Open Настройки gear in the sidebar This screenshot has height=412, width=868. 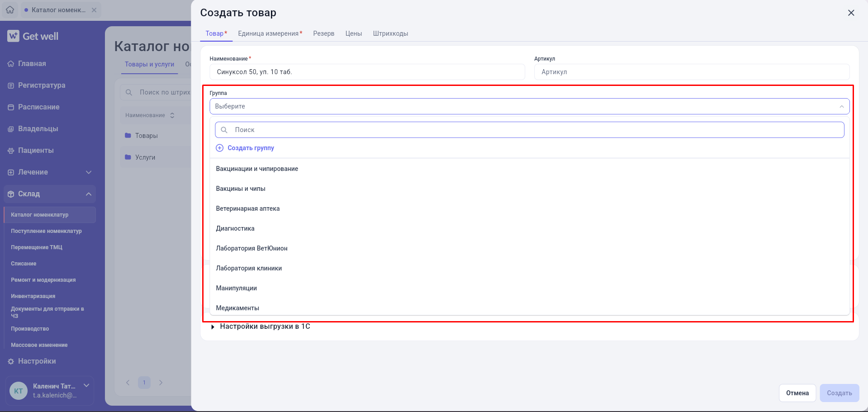11,361
